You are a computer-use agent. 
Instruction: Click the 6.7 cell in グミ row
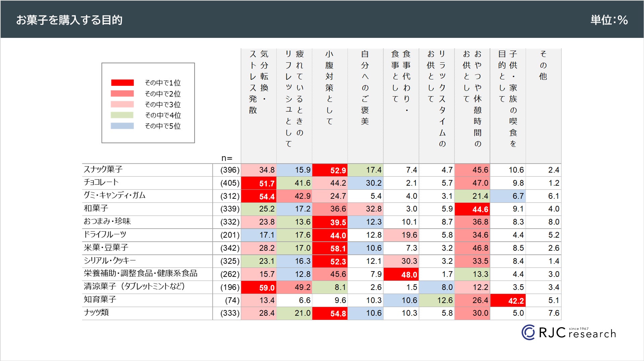click(x=508, y=196)
